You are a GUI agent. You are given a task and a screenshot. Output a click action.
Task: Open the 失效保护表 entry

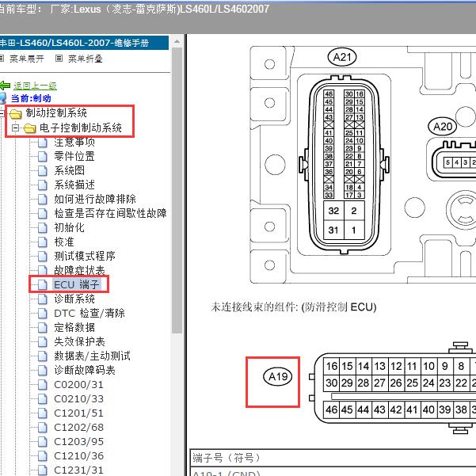pyautogui.click(x=79, y=342)
